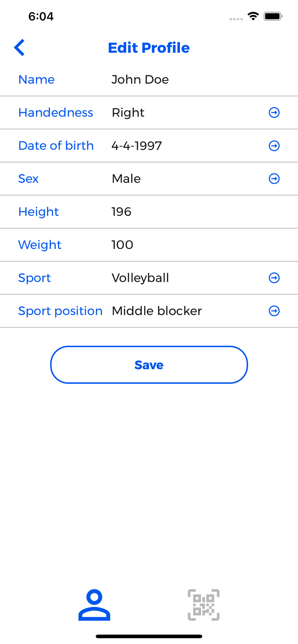The height and width of the screenshot is (644, 298).
Task: Open Date of birth arrow icon
Action: [x=274, y=146]
